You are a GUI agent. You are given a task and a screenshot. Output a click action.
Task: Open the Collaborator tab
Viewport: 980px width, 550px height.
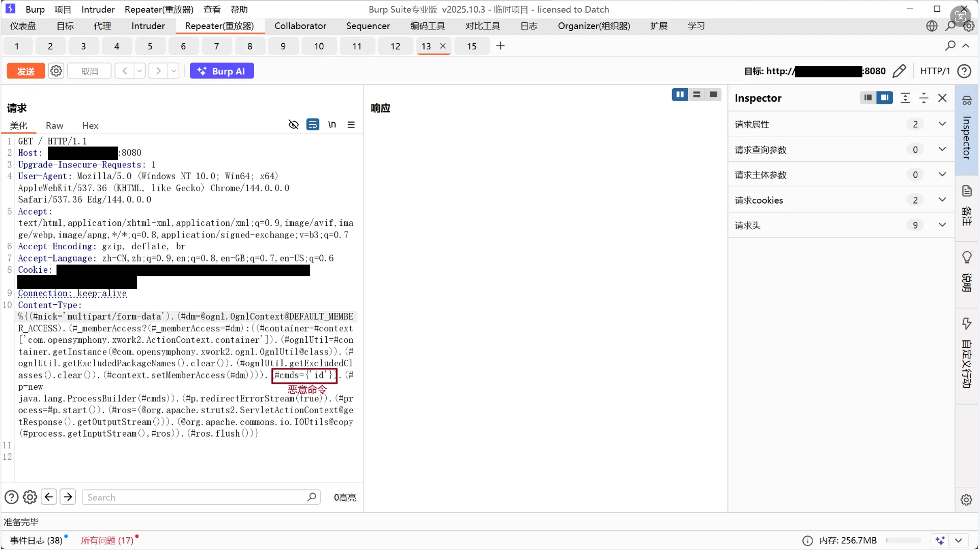click(x=300, y=26)
